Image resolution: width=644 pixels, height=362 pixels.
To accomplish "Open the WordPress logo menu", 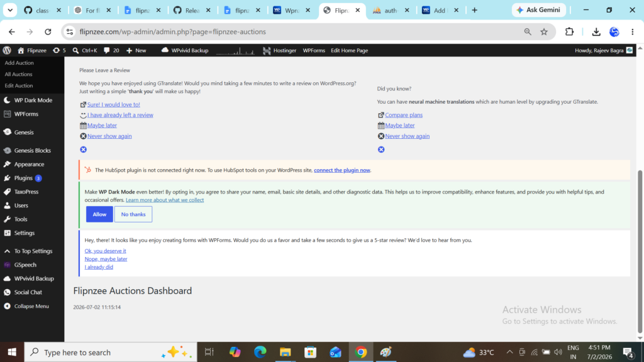I will [6, 50].
